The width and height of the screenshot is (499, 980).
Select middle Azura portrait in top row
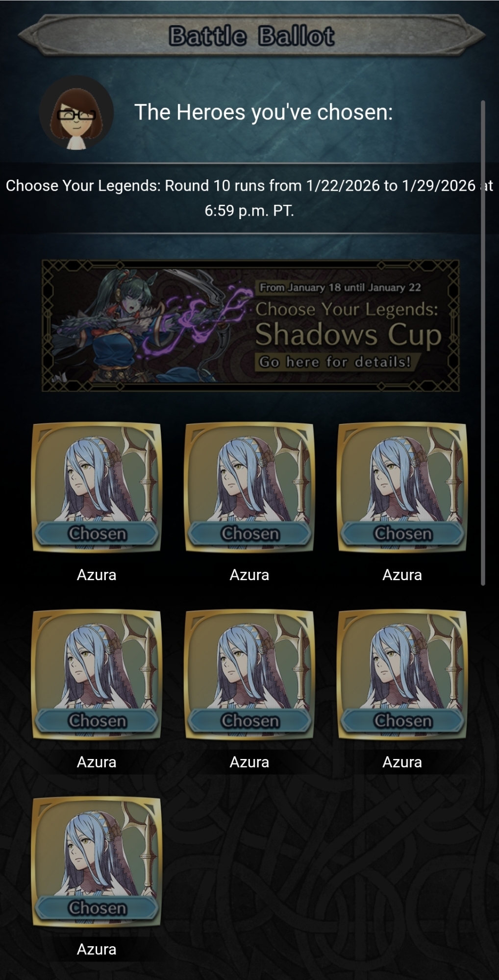249,487
